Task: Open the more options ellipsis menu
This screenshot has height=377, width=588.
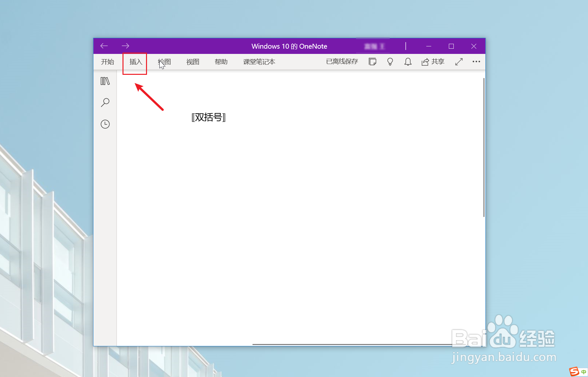Action: (x=476, y=62)
